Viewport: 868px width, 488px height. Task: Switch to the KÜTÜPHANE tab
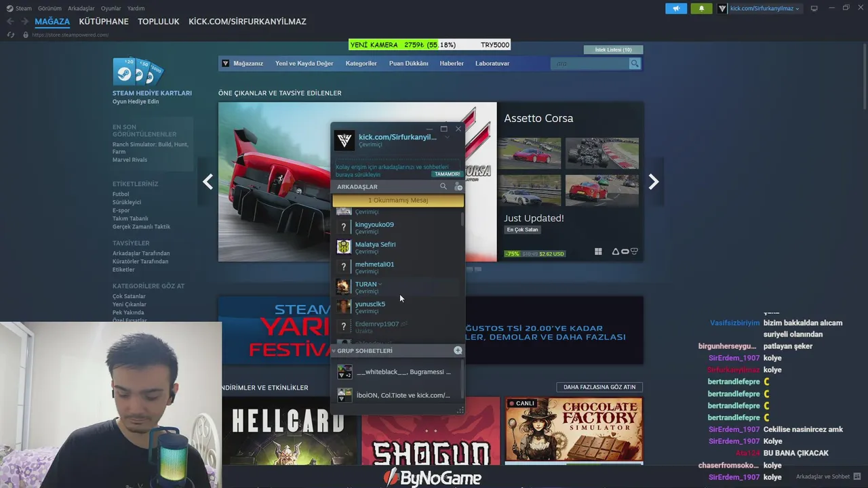pyautogui.click(x=104, y=22)
